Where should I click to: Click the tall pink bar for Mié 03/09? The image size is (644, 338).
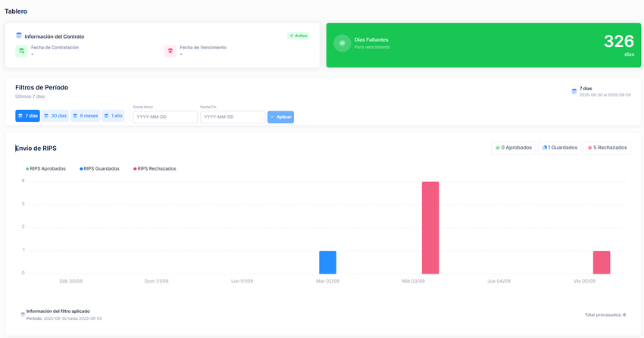[430, 227]
